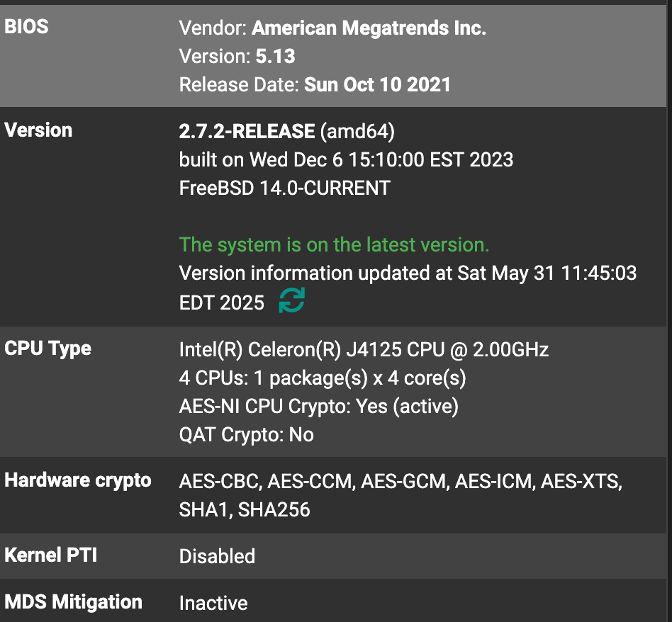Viewport: 672px width, 622px height.
Task: Click the BIOS version 5.13 value
Action: (x=276, y=56)
